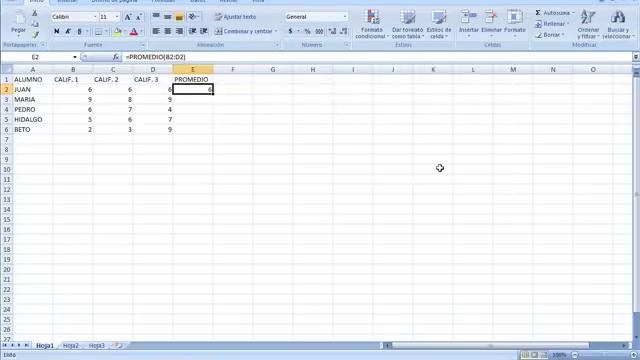Click the fx insert function icon
Image resolution: width=640 pixels, height=360 pixels.
click(x=116, y=57)
